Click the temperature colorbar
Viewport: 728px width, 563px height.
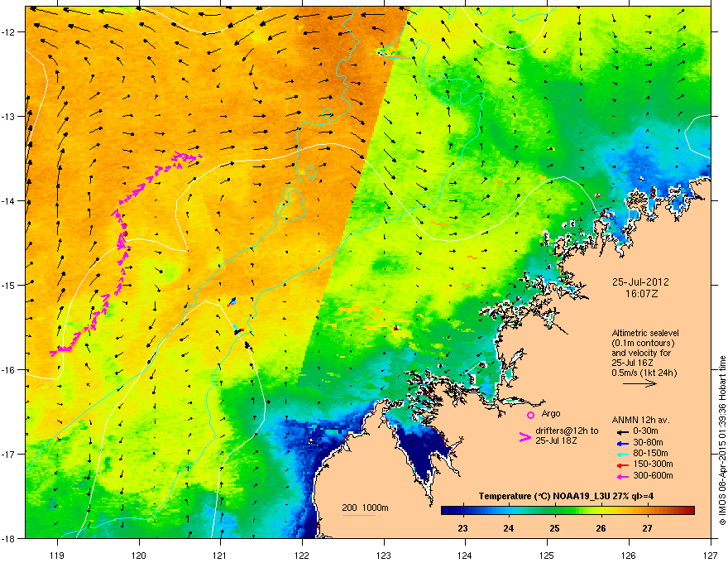[x=568, y=511]
